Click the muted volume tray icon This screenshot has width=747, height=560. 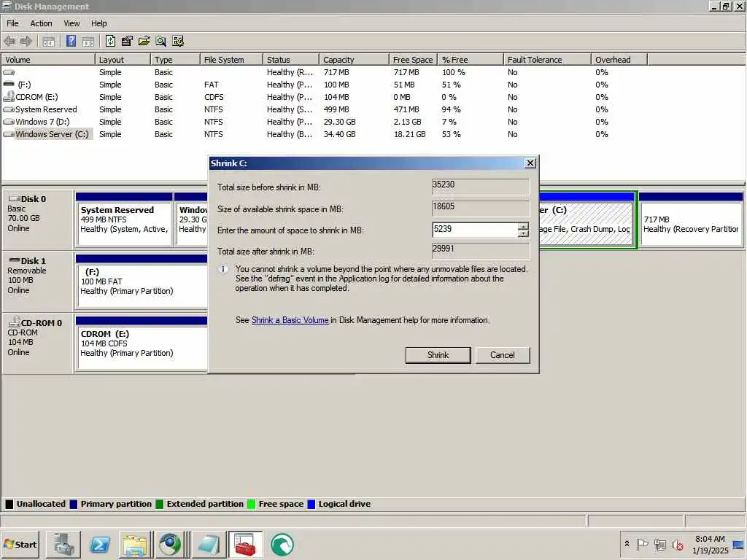pos(677,544)
